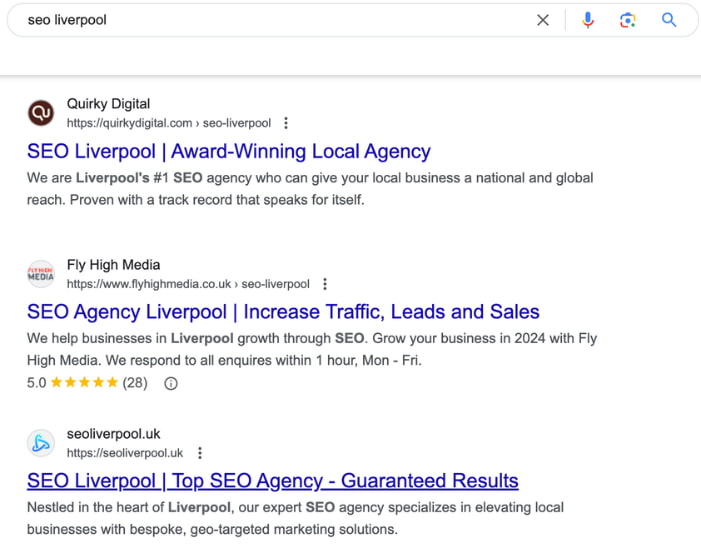701x553 pixels.
Task: Click the '(28)' review count
Action: (x=135, y=383)
